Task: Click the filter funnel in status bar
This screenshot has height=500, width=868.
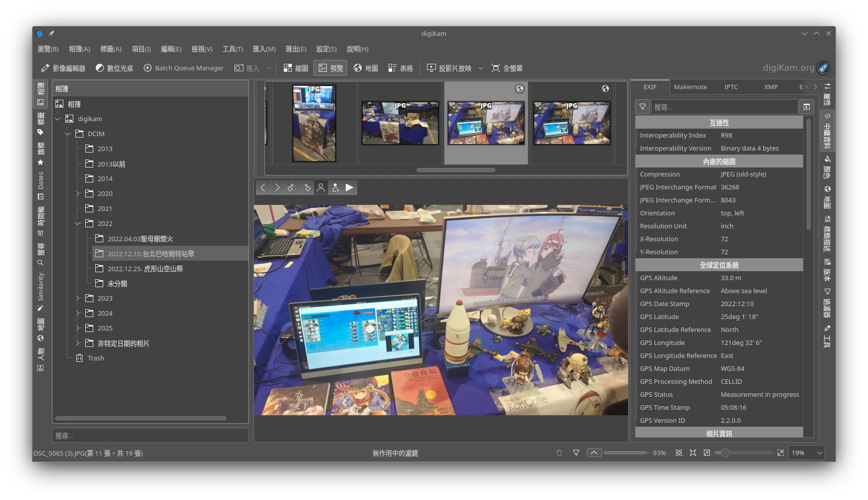Action: tap(576, 453)
